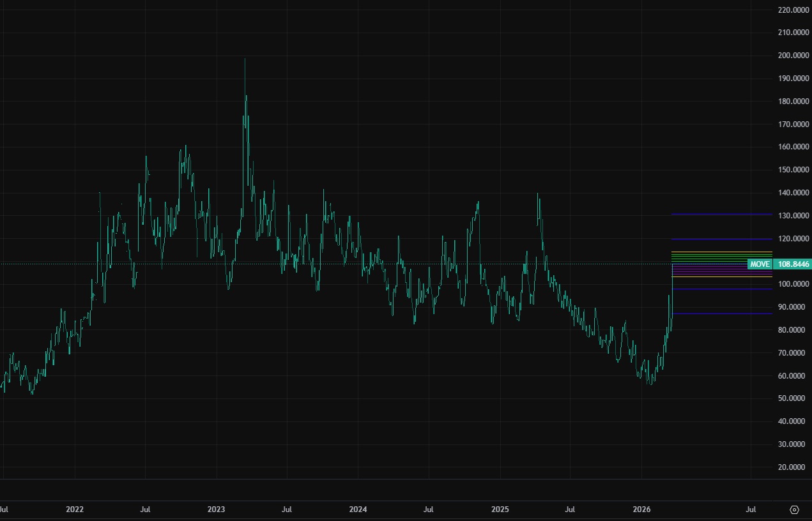Click the Jul label between 2024 and 2025
The width and height of the screenshot is (812, 521).
429,510
